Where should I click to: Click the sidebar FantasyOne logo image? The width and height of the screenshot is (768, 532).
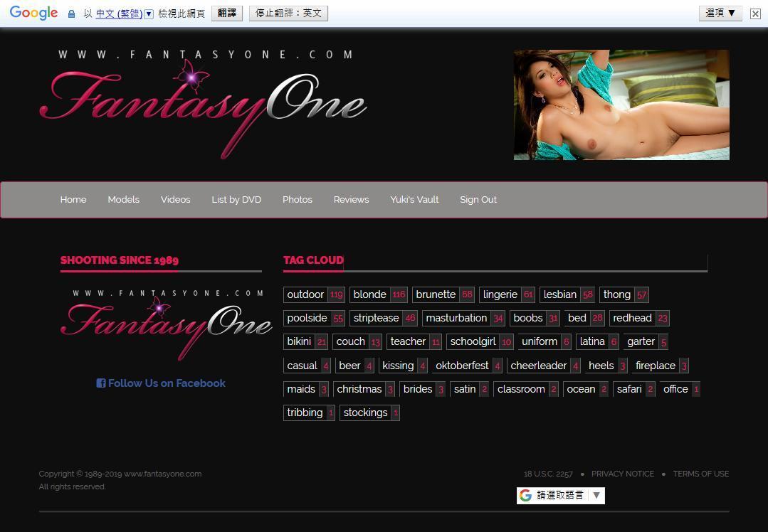tap(167, 324)
